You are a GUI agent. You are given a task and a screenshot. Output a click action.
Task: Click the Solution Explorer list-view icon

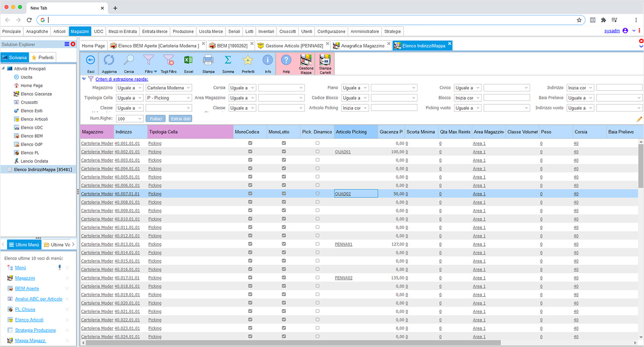tap(67, 44)
